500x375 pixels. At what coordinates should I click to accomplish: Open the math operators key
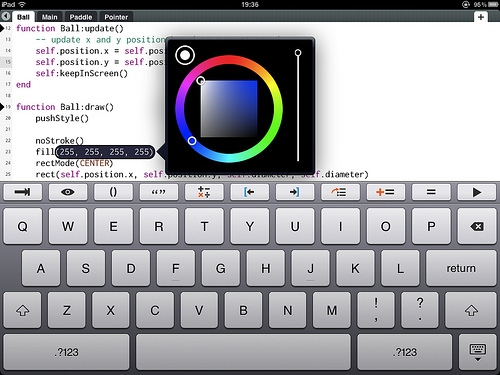(x=204, y=192)
